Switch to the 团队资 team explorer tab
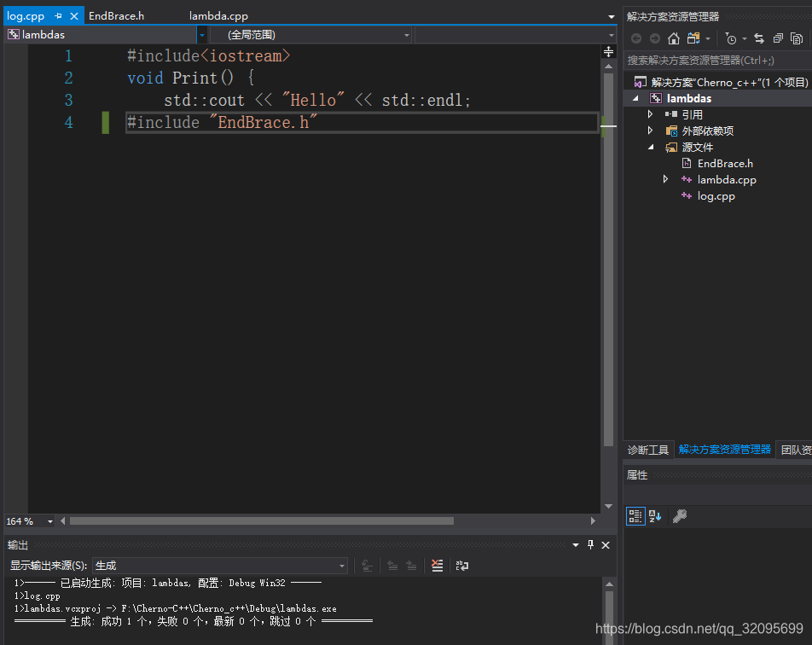812x645 pixels. (796, 450)
